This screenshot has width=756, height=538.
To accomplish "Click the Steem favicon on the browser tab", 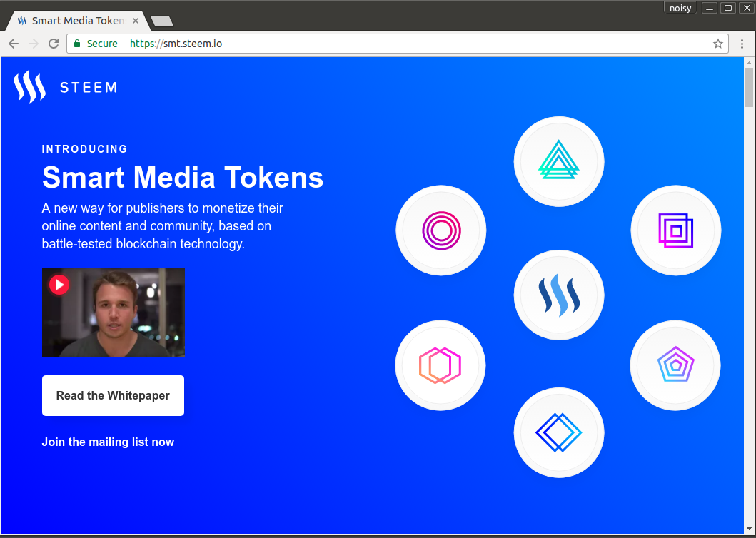I will 22,21.
